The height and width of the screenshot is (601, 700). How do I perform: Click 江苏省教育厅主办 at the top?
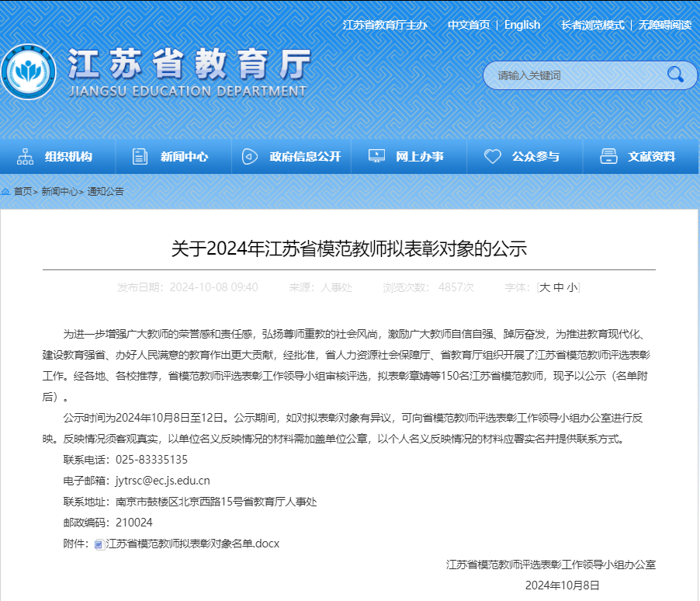pyautogui.click(x=386, y=24)
